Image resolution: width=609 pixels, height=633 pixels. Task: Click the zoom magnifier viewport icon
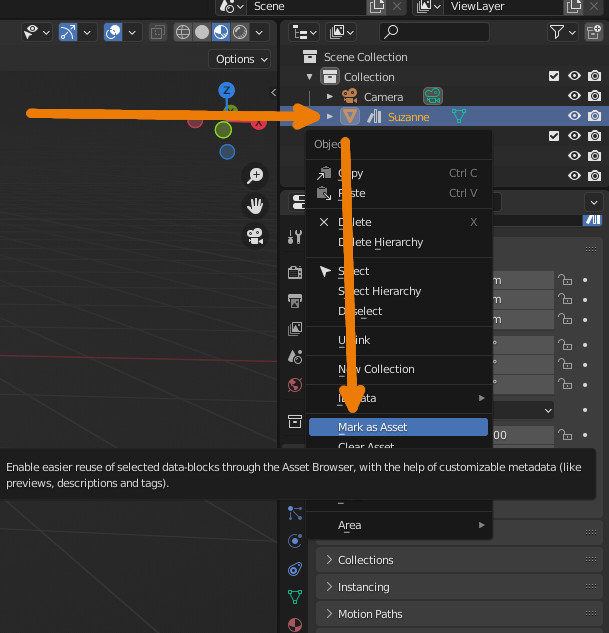255,176
